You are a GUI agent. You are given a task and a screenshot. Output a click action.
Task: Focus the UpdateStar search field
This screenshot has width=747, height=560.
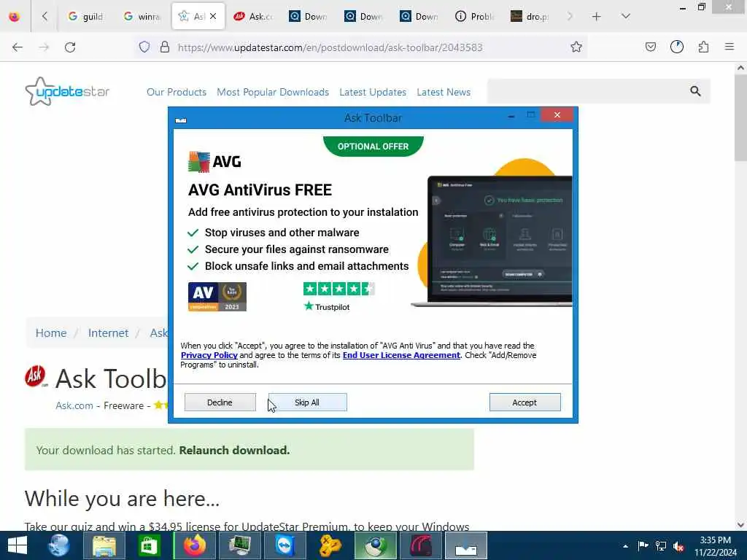coord(587,91)
